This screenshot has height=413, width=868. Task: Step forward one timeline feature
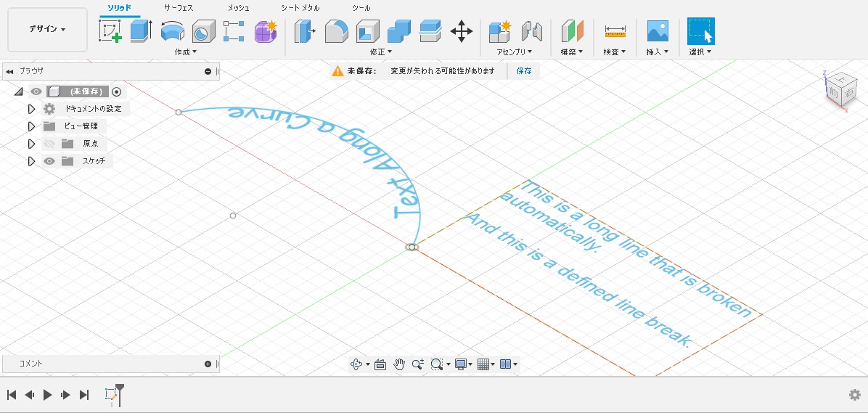[66, 395]
